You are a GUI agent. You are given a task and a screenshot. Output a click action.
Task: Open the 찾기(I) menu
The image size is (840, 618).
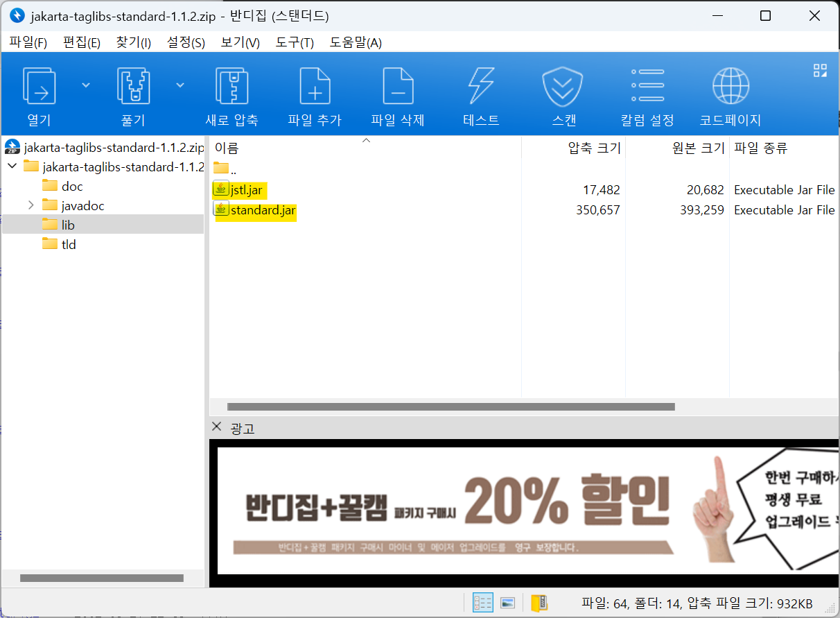click(134, 42)
